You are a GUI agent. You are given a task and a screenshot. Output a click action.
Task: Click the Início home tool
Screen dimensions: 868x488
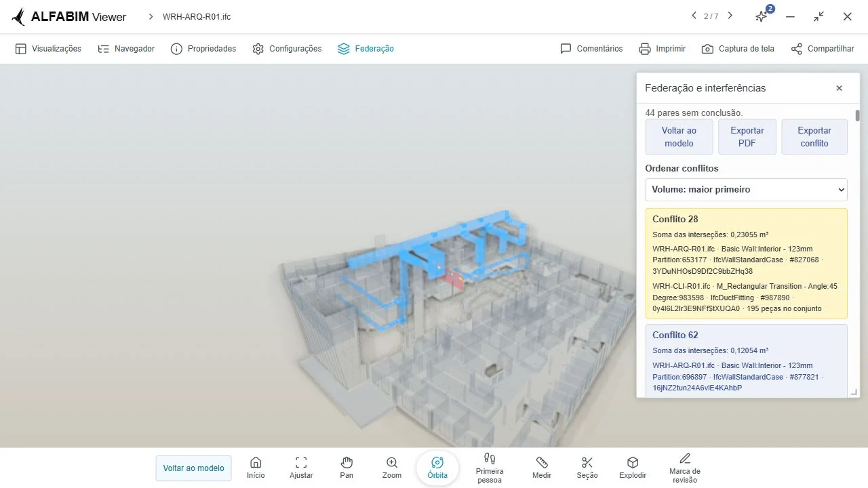point(256,468)
